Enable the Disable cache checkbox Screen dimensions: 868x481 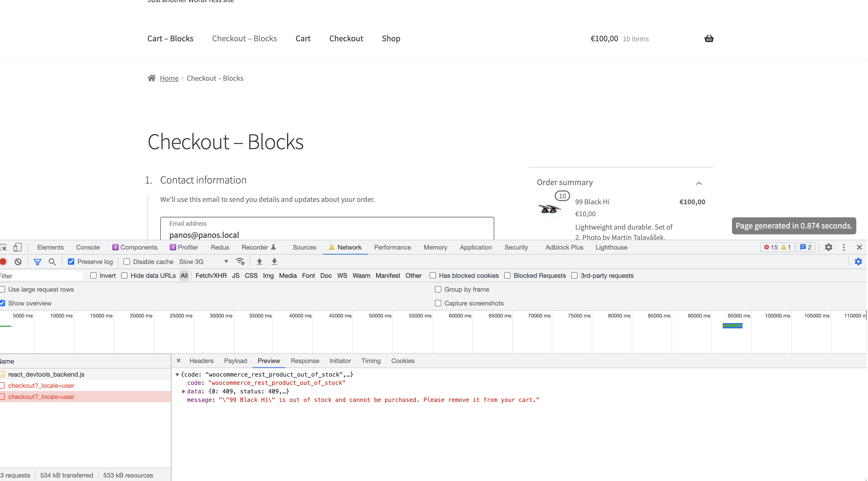point(126,261)
